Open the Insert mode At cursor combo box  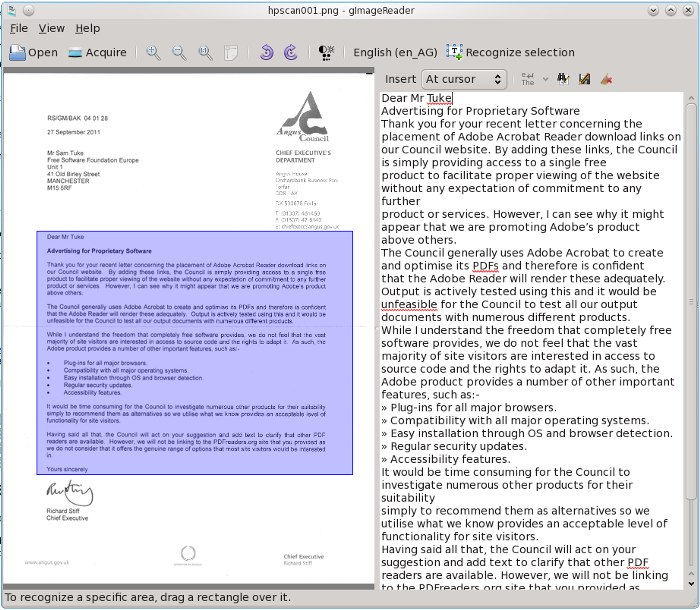[464, 79]
